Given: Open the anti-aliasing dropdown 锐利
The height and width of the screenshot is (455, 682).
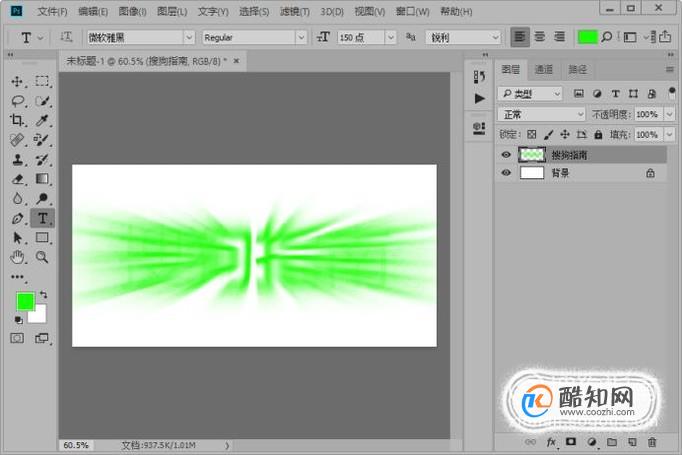Looking at the screenshot, I should pos(463,37).
